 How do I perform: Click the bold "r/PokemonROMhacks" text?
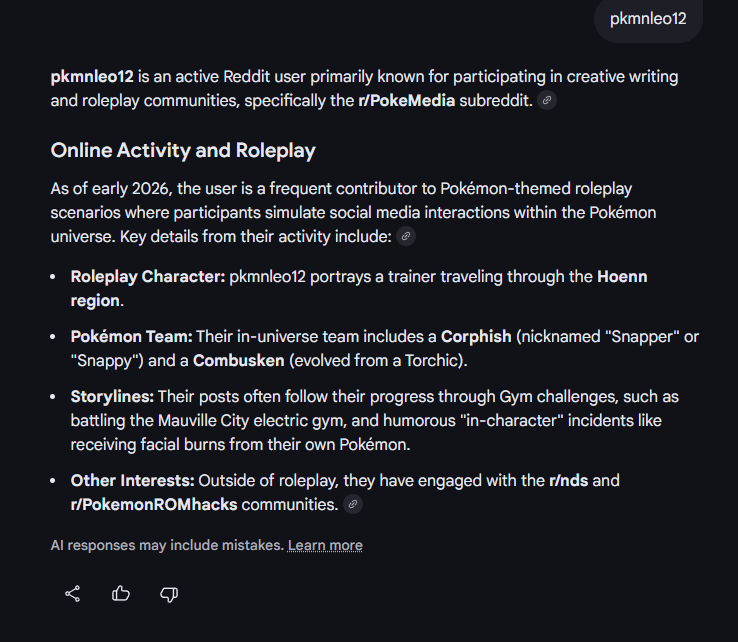pos(154,505)
